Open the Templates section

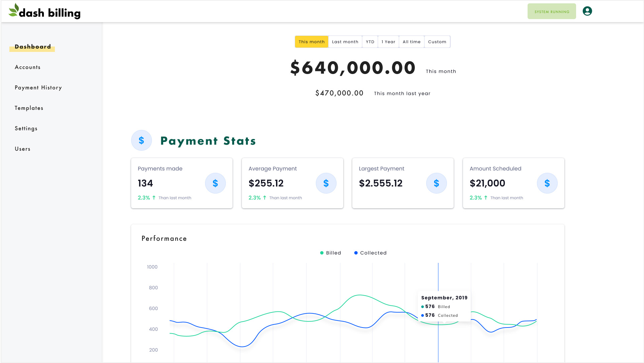[x=29, y=108]
